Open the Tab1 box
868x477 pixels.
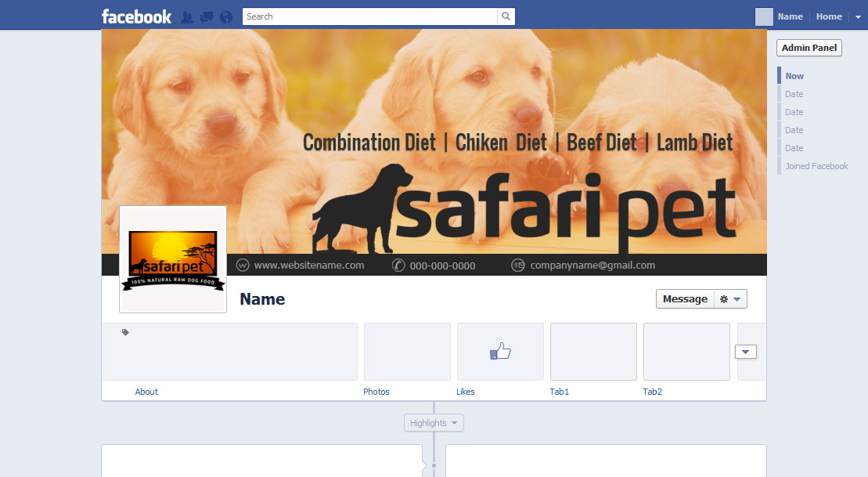[592, 352]
